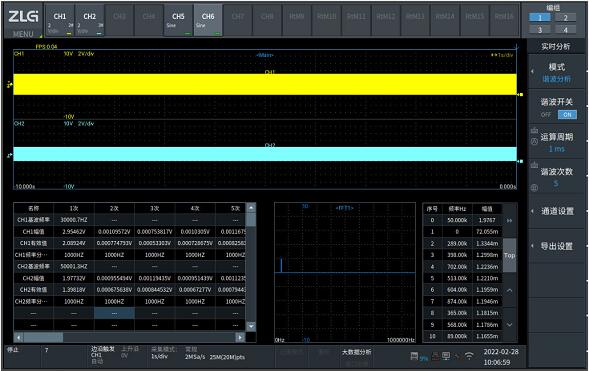The image size is (589, 371).
Task: Click the double-arrow icon beside FFT table
Action: 509,220
